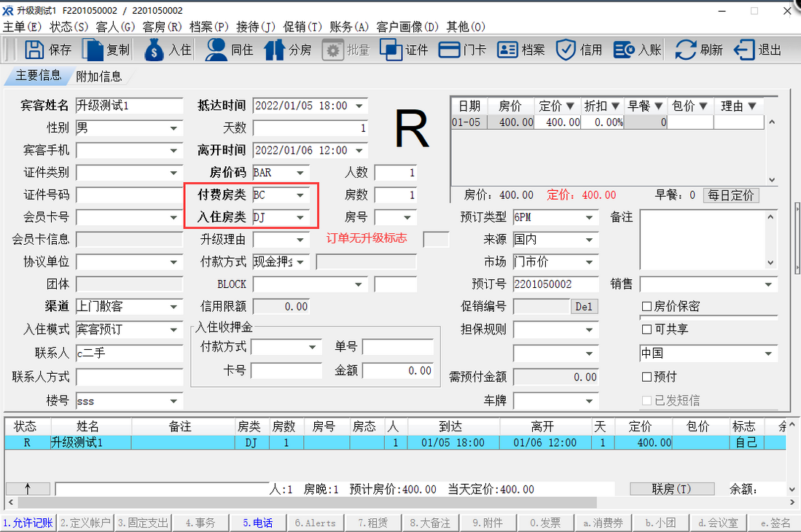The width and height of the screenshot is (801, 532).
Task: Expand the 入住房类 DJ dropdown
Action: click(300, 217)
